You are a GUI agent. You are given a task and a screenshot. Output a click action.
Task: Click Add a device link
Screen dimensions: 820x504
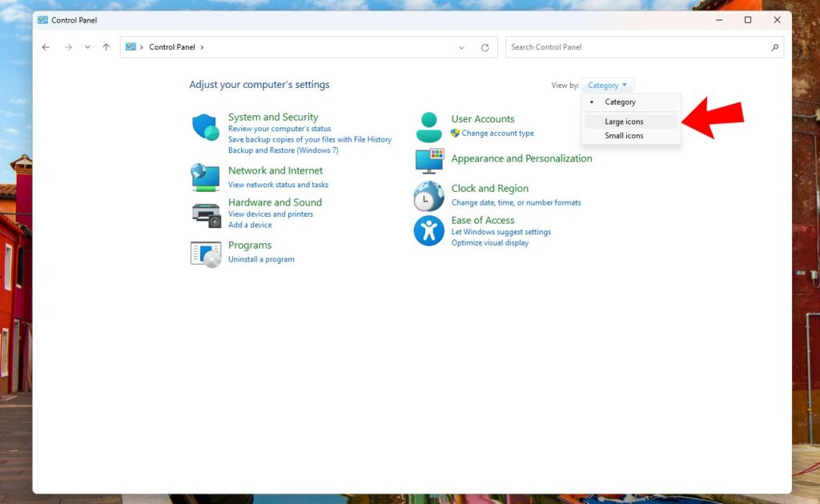coord(250,225)
